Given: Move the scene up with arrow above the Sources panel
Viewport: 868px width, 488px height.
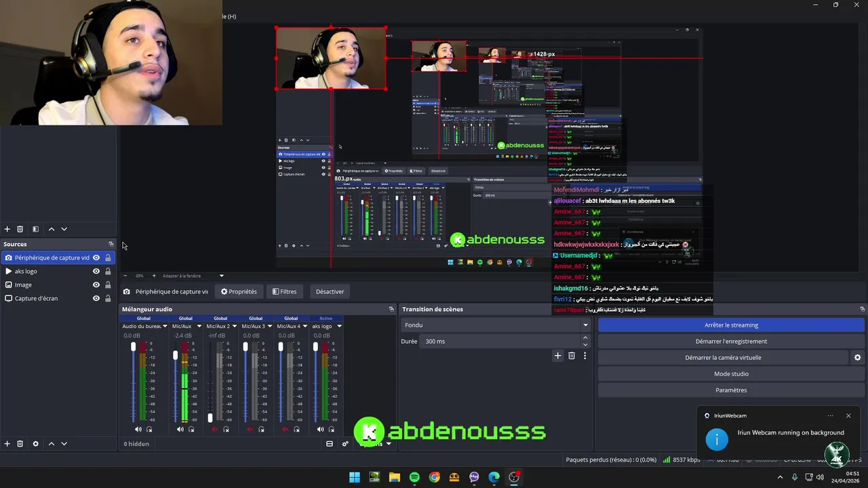Looking at the screenshot, I should (51, 229).
